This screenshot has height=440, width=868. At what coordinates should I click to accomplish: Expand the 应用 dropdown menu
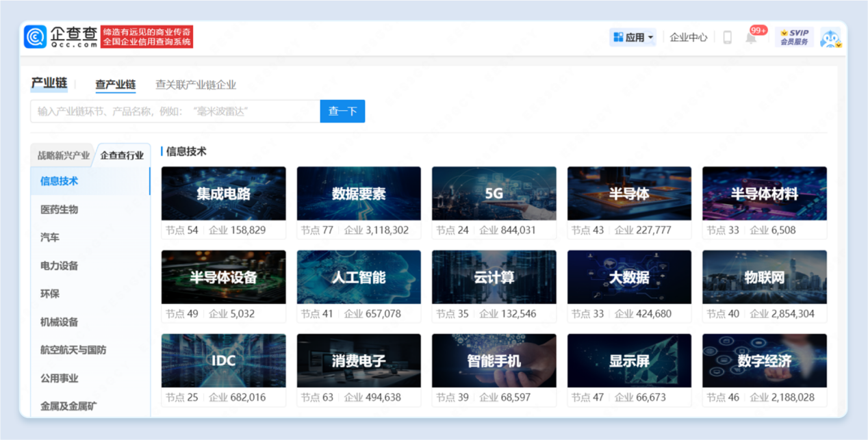tap(633, 38)
